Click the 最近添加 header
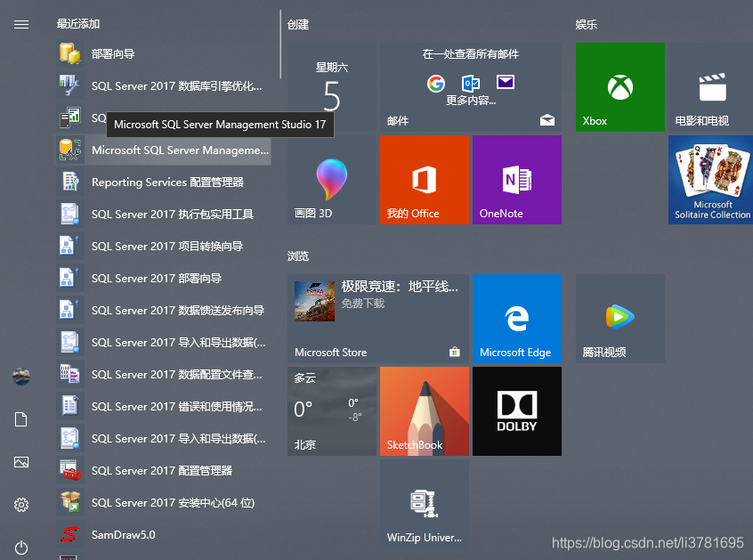This screenshot has height=560, width=753. [78, 24]
